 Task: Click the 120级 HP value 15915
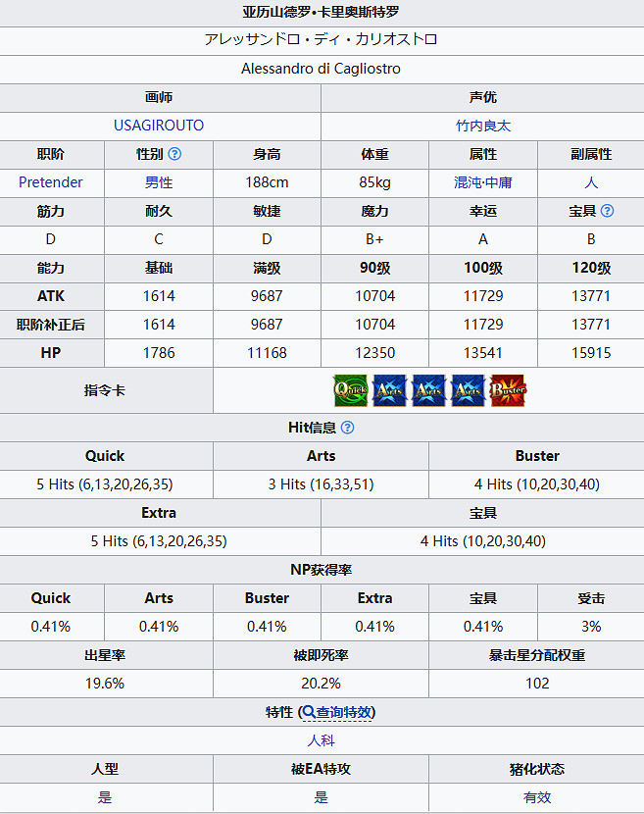pos(591,353)
